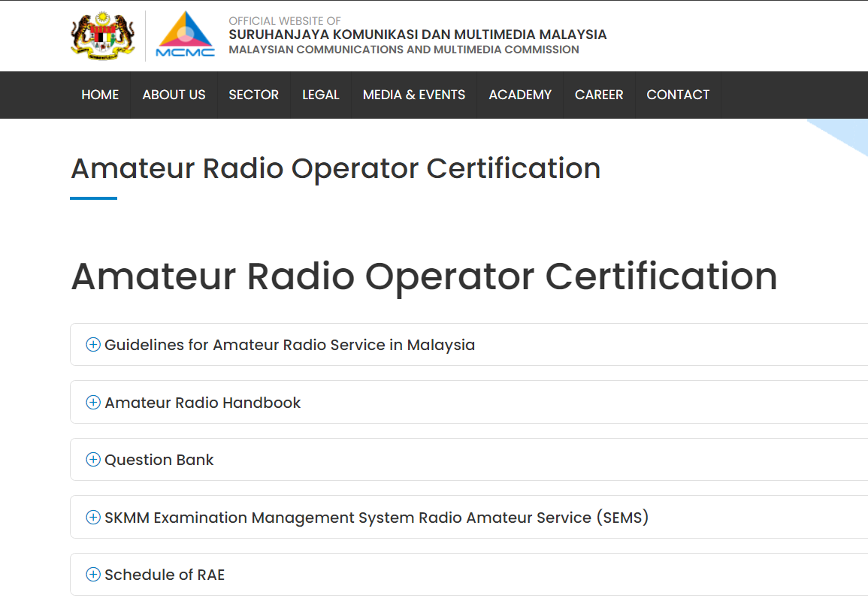Open the LEGAL menu
Viewport: 868px width, 613px height.
tap(321, 95)
